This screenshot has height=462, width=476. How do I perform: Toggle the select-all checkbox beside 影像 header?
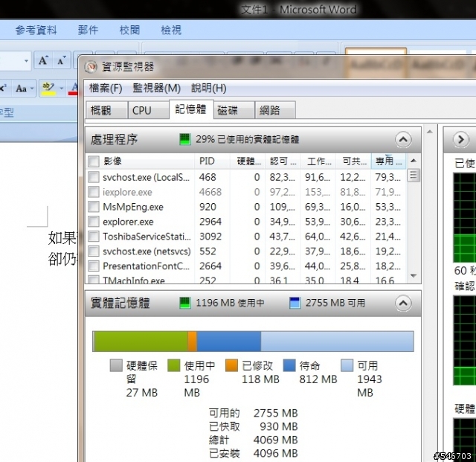point(94,161)
